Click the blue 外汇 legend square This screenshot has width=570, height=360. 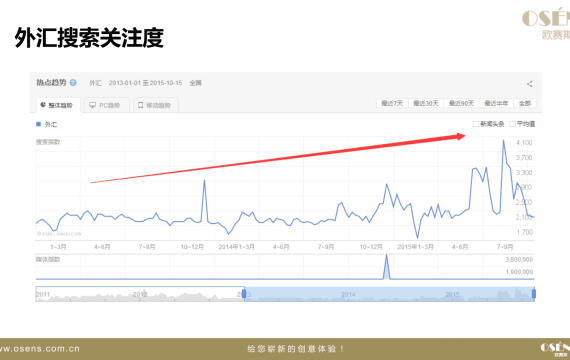pos(38,124)
